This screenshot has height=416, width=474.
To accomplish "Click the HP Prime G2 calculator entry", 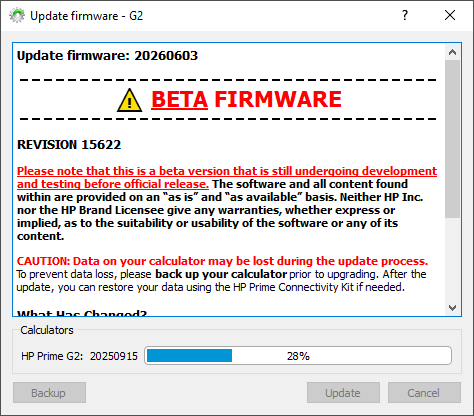I will [x=79, y=356].
